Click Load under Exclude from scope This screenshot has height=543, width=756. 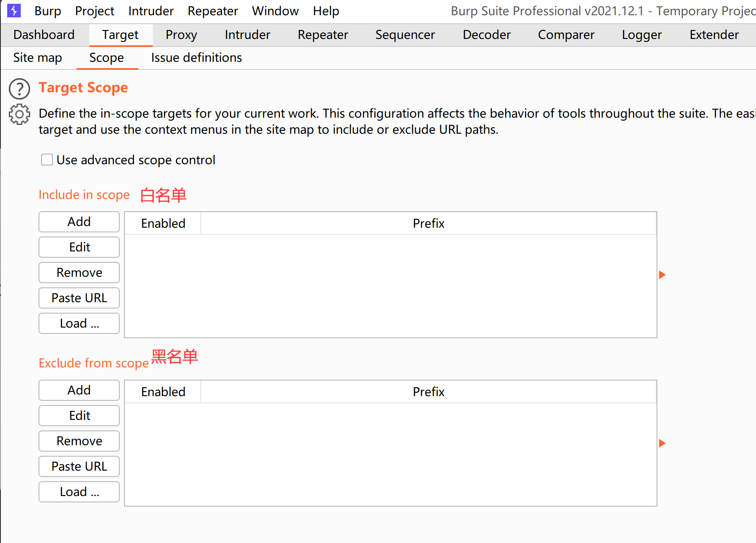[x=79, y=492]
